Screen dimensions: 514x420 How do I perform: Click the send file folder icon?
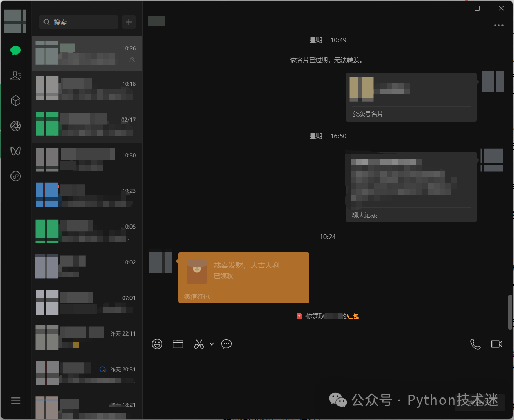tap(178, 344)
